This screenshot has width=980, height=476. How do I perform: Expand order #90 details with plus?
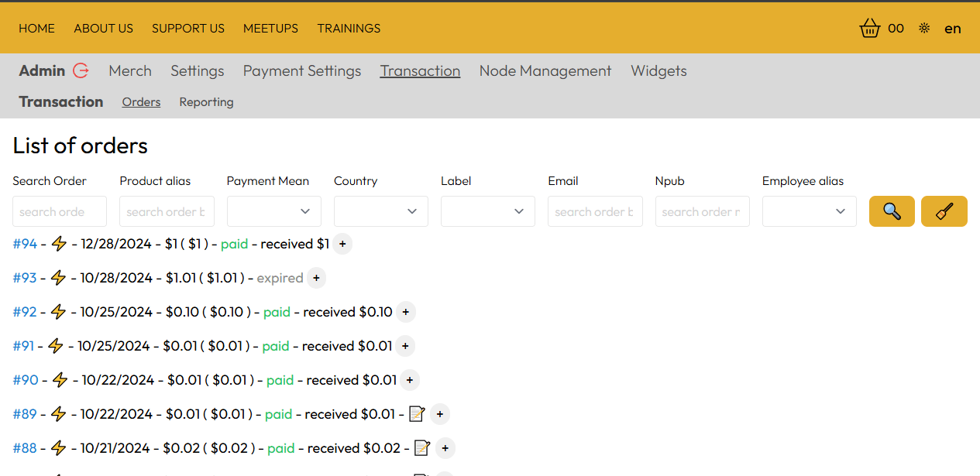[x=409, y=380]
